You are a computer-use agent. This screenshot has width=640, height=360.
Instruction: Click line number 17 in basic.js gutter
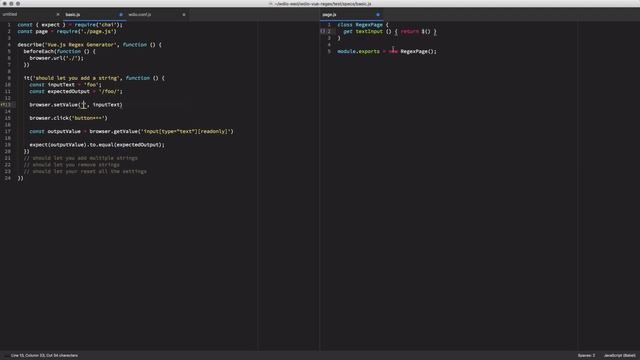tap(8, 131)
